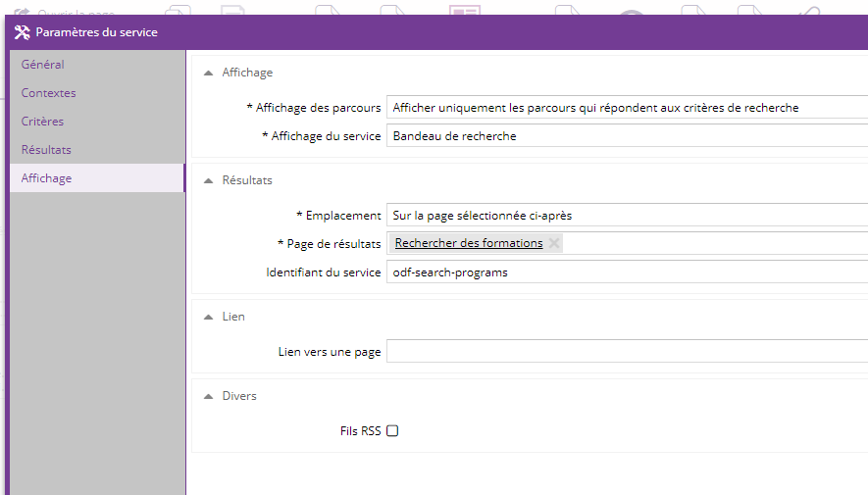This screenshot has height=495, width=868.
Task: Collapse the Résultats section arrow
Action: pyautogui.click(x=208, y=180)
